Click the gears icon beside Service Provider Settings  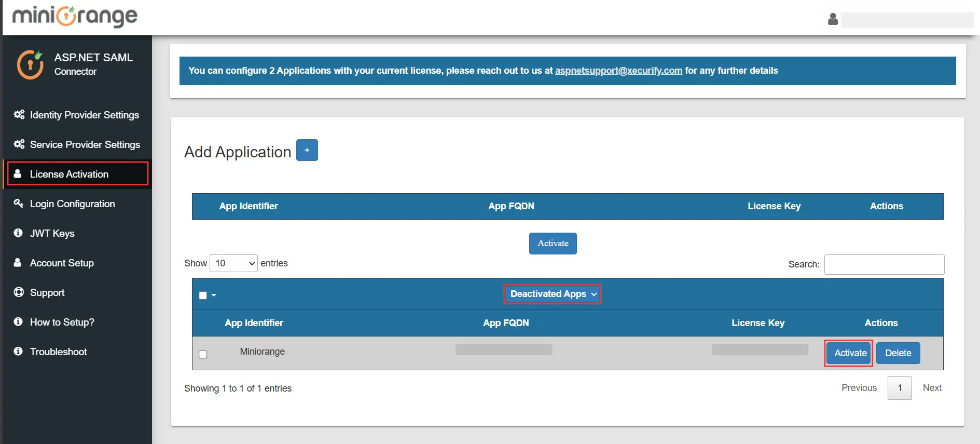(x=19, y=144)
